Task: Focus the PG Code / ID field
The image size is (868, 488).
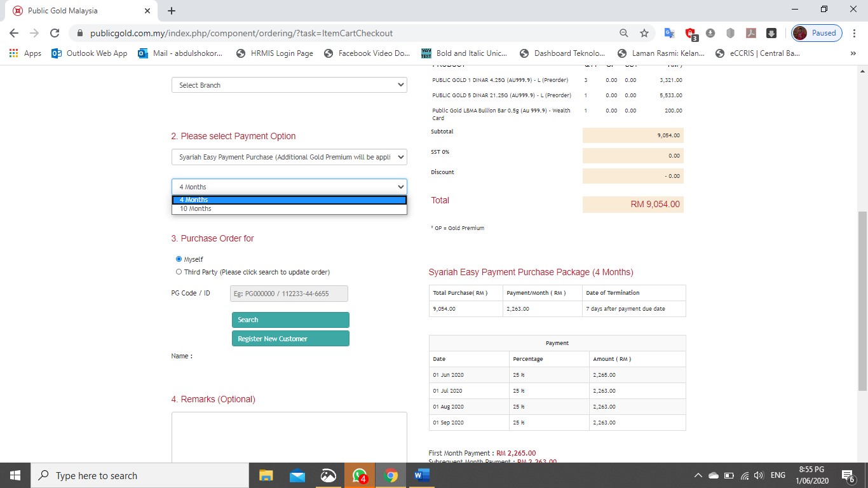Action: point(288,294)
